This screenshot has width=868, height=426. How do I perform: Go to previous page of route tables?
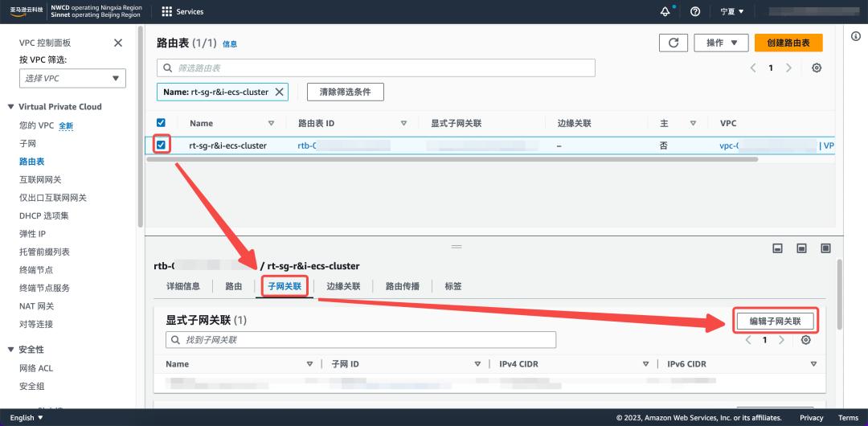753,68
